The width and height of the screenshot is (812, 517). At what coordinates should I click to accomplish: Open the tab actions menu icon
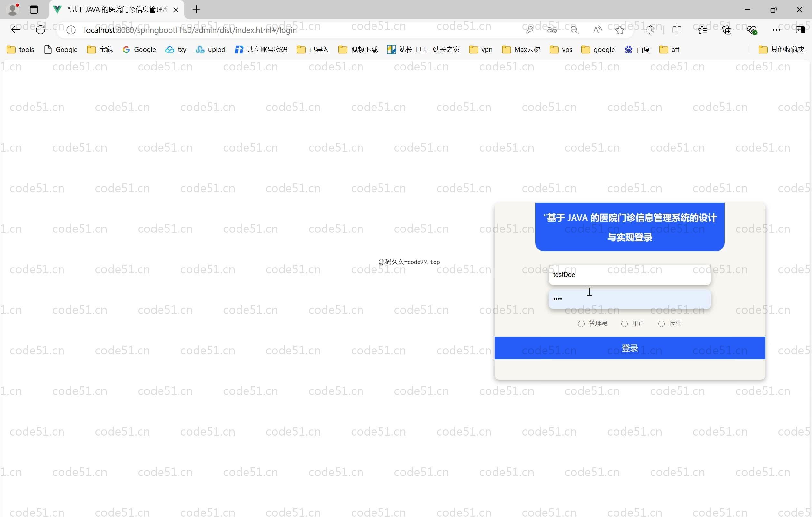point(34,9)
